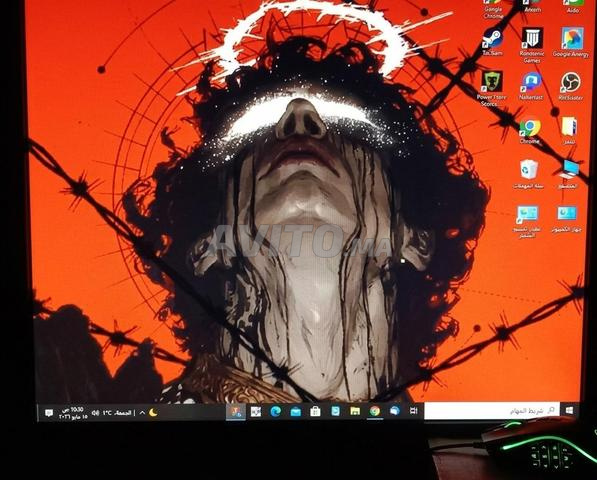Open the yellow folder on the desktop
This screenshot has height=480, width=597.
point(570,127)
